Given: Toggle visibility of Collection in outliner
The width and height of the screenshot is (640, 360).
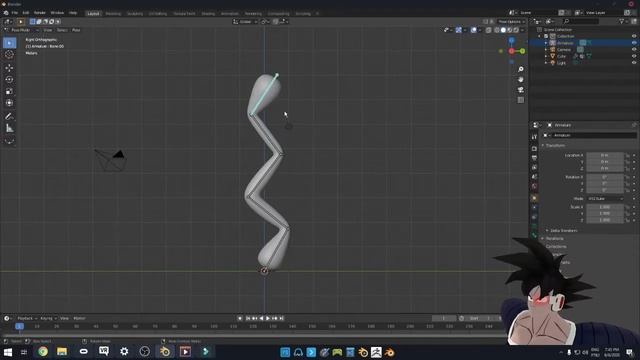Looking at the screenshot, I should (634, 36).
